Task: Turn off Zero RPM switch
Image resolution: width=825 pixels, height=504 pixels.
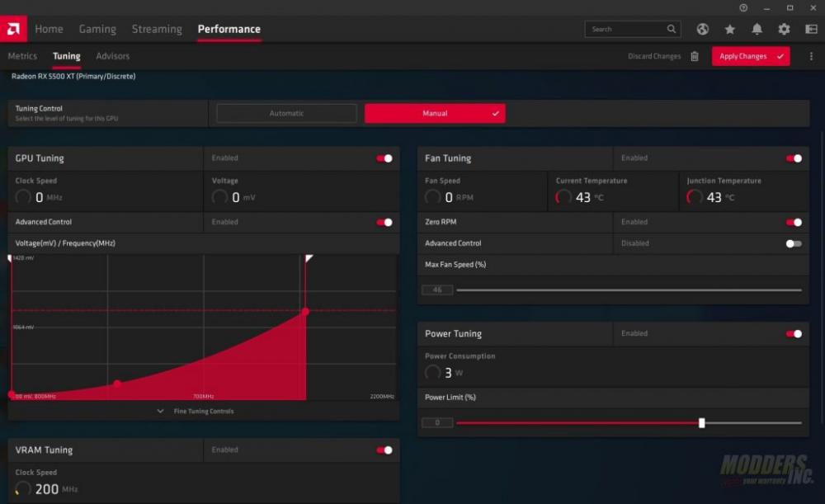Action: [x=794, y=222]
